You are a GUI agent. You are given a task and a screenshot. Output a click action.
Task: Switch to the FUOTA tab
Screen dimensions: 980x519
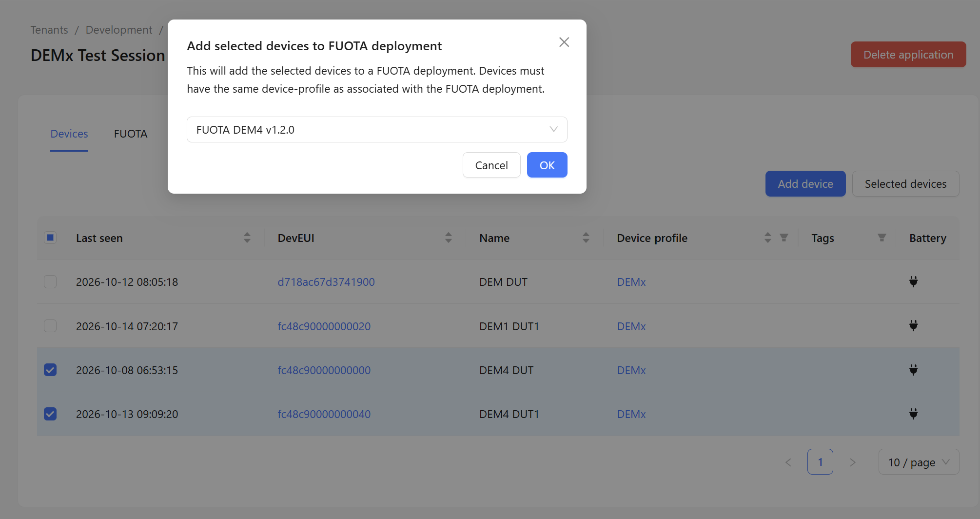click(x=131, y=134)
